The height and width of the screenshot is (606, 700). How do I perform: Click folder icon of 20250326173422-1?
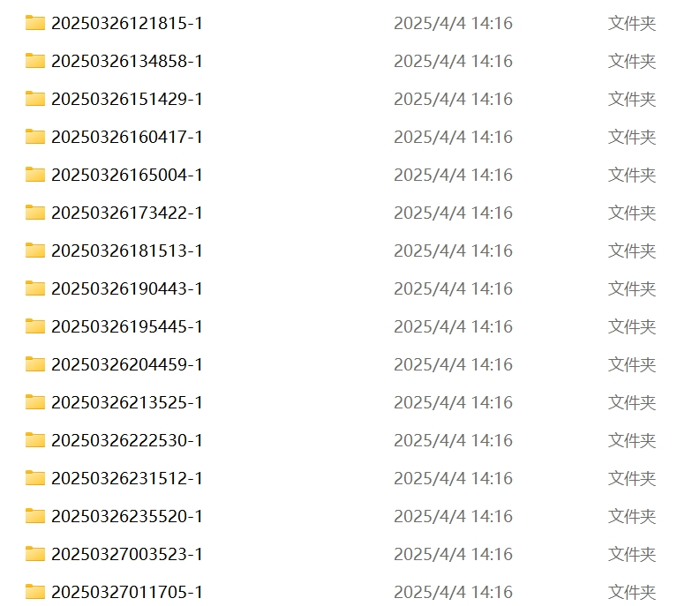coord(35,213)
